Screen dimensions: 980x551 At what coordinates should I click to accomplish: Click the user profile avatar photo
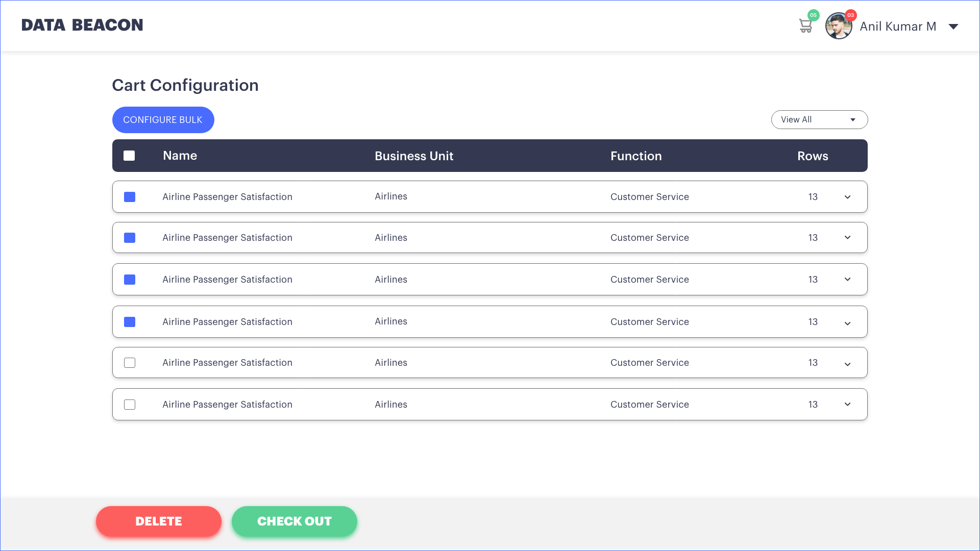[x=838, y=27]
